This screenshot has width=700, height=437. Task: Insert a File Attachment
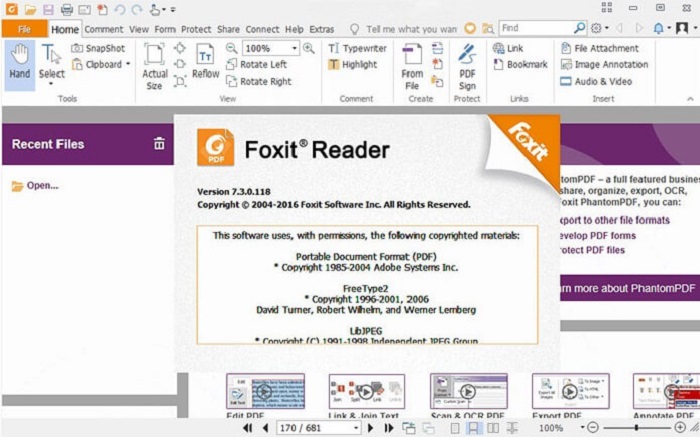[600, 48]
